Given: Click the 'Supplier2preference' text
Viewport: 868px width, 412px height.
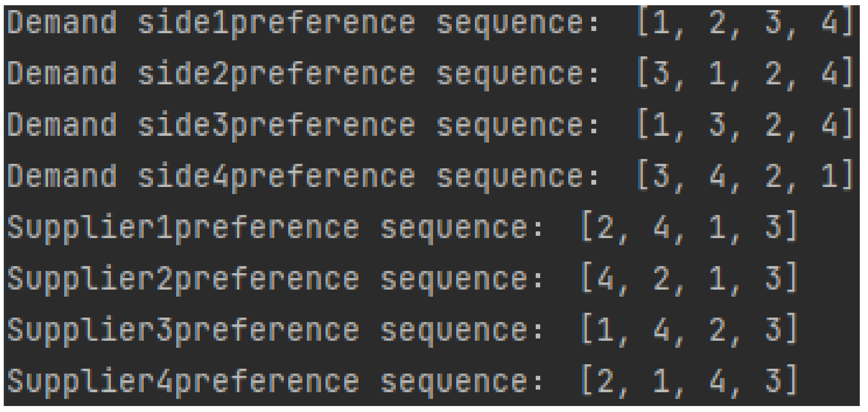Looking at the screenshot, I should click(x=183, y=279).
